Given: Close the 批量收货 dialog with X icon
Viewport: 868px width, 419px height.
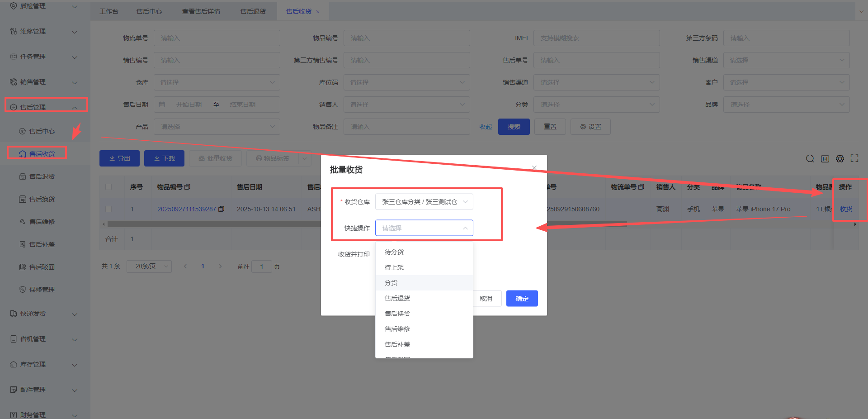Looking at the screenshot, I should pyautogui.click(x=534, y=168).
